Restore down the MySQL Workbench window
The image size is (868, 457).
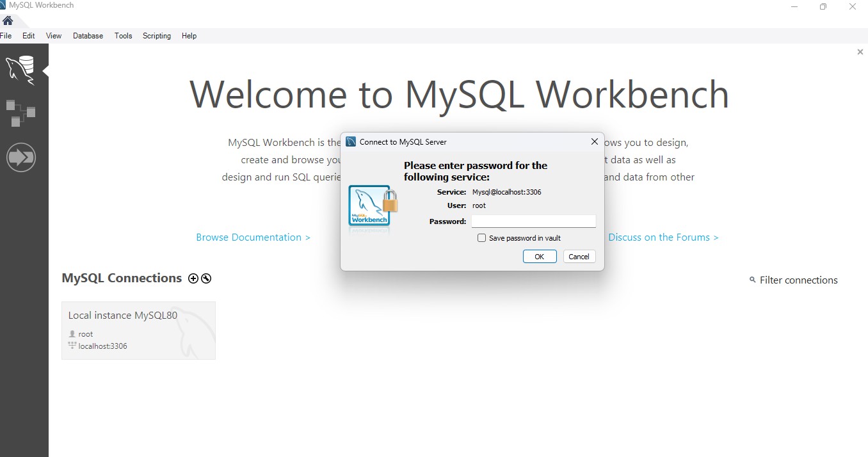(823, 6)
